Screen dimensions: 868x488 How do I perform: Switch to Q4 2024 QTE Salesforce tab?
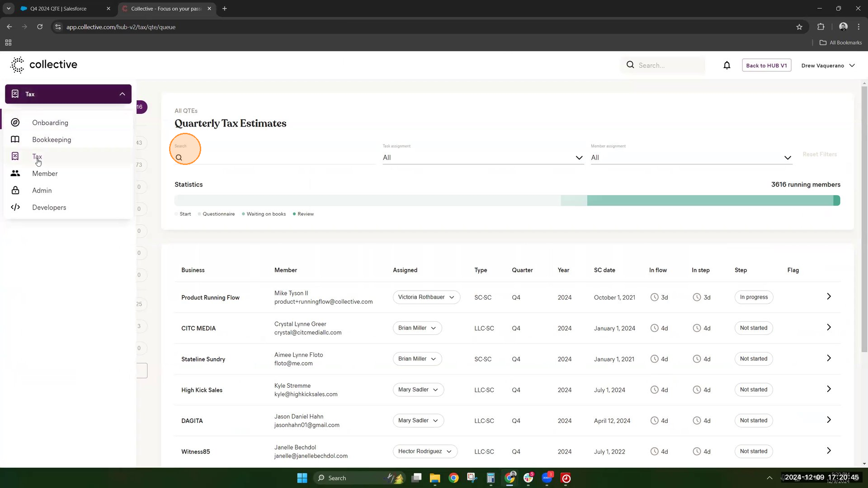click(59, 9)
